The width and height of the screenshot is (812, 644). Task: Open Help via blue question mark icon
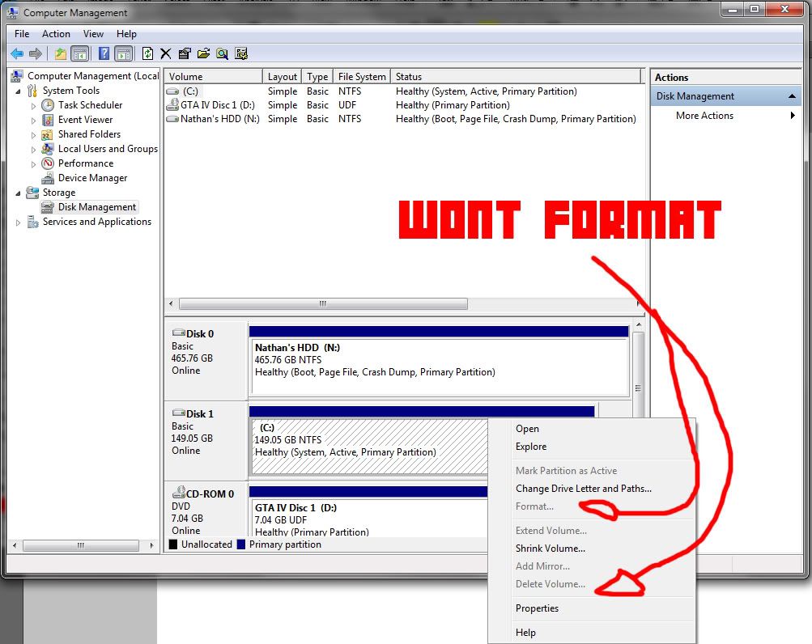click(104, 53)
